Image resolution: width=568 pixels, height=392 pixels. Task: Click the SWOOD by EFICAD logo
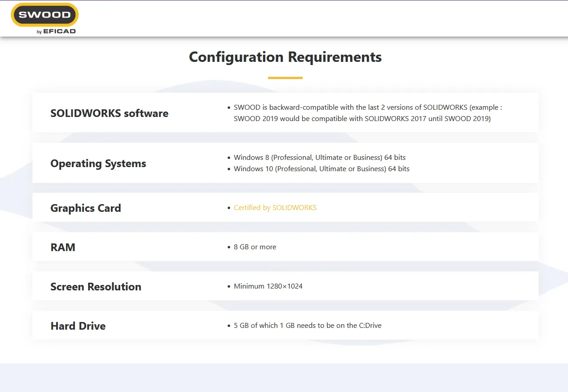45,19
